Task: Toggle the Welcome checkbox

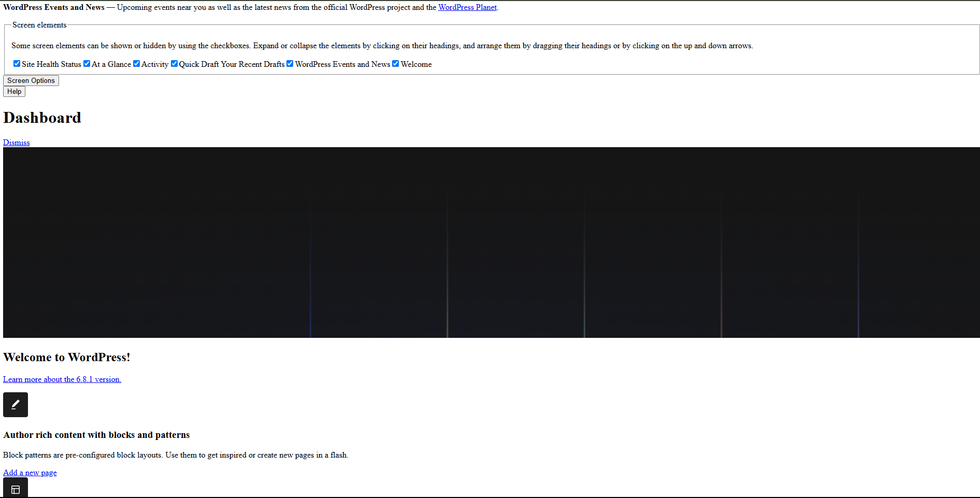Action: (395, 64)
